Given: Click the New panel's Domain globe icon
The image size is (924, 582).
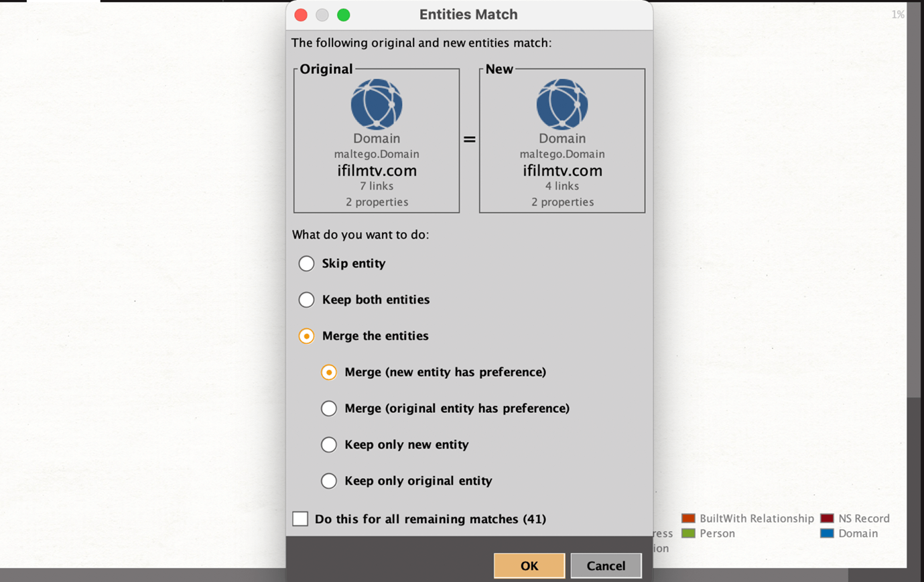Looking at the screenshot, I should [562, 104].
